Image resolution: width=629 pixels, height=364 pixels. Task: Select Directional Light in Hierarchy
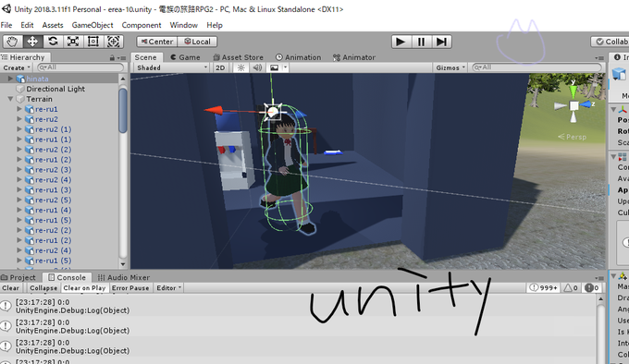55,89
